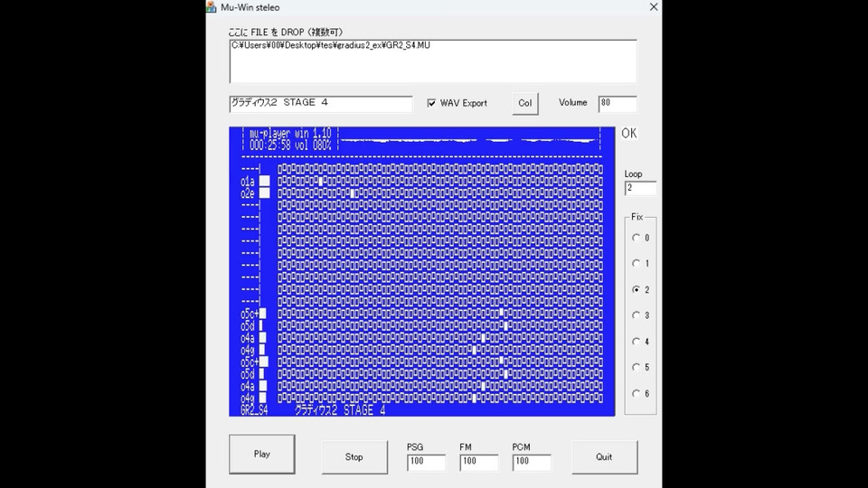This screenshot has height=488, width=868.
Task: Click the Play button
Action: click(x=262, y=455)
